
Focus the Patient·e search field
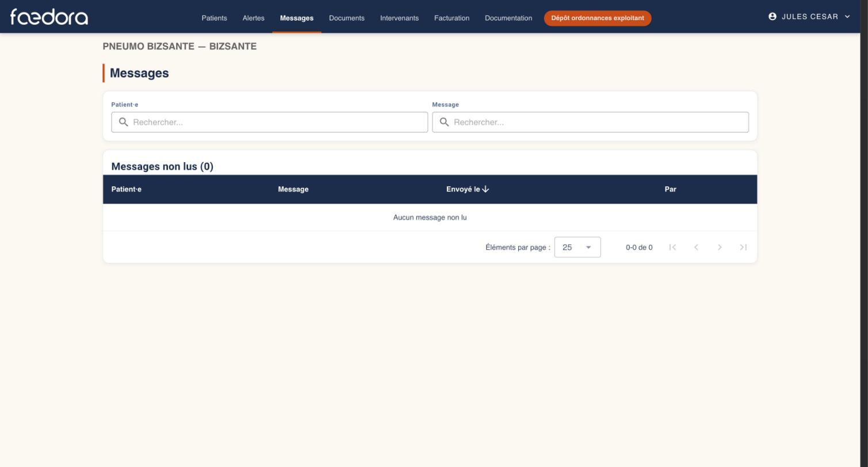269,122
